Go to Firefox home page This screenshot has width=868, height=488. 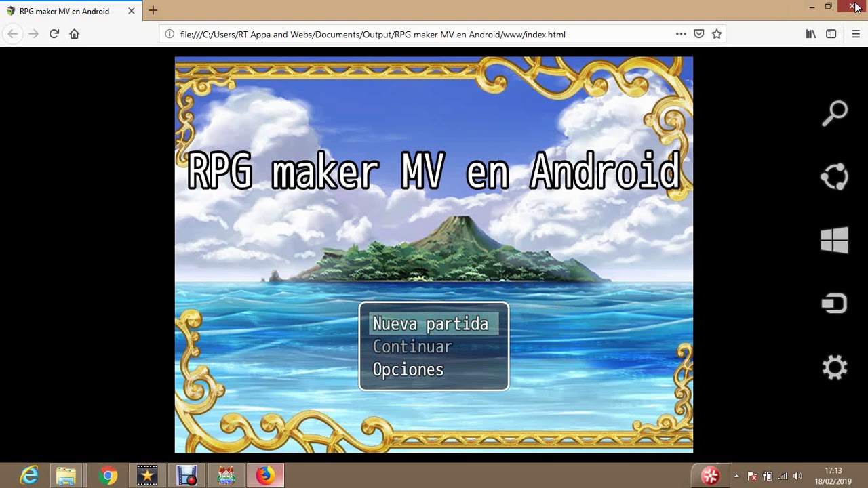tap(75, 34)
